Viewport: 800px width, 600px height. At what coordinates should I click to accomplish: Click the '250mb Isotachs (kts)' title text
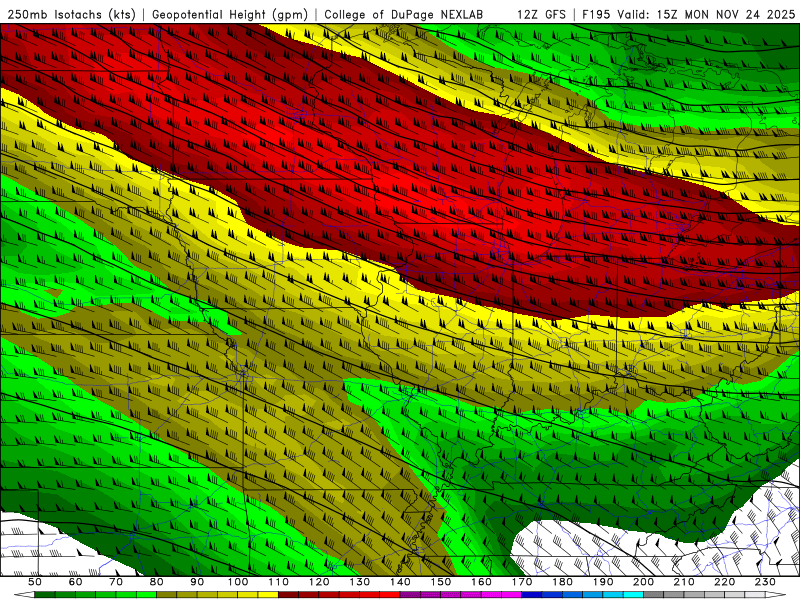tap(71, 14)
